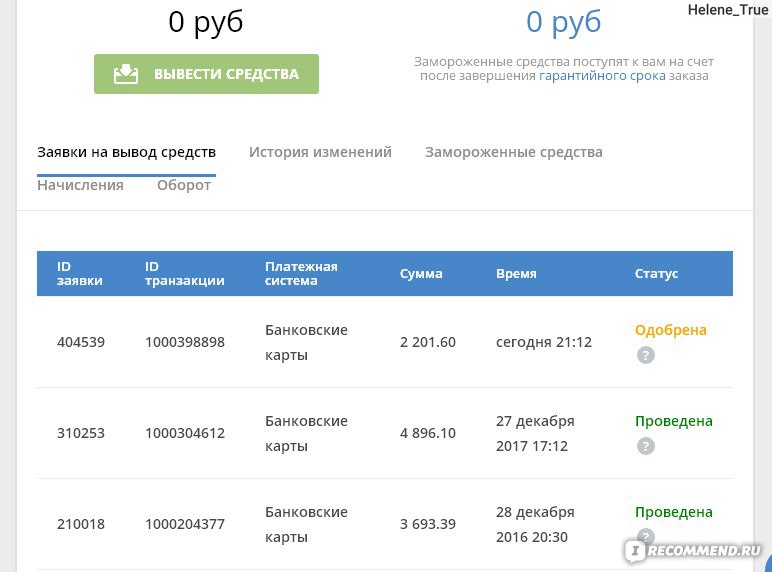The width and height of the screenshot is (772, 572).
Task: Click the amount 3 693.39 in the table
Action: (x=428, y=524)
